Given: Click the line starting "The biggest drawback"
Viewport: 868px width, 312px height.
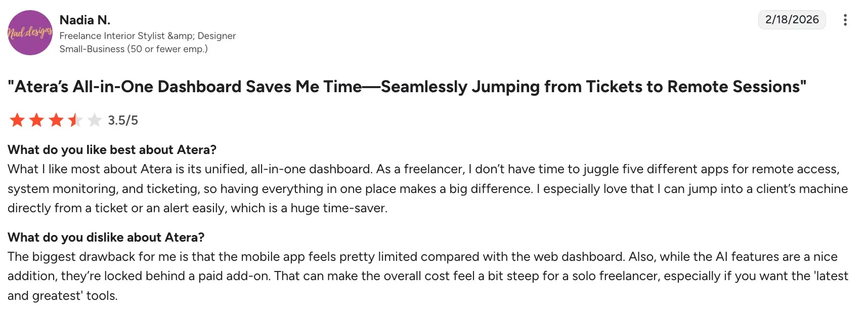Looking at the screenshot, I should click(422, 256).
